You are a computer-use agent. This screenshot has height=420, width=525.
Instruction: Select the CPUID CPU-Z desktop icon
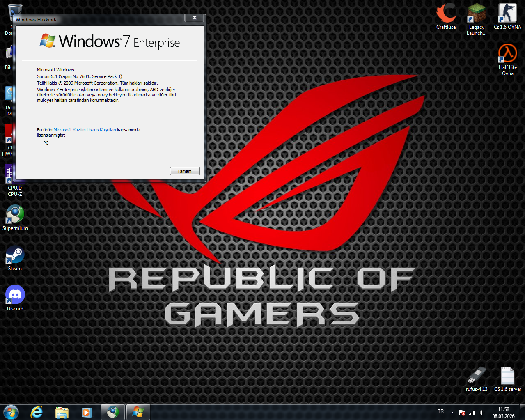tap(15, 181)
